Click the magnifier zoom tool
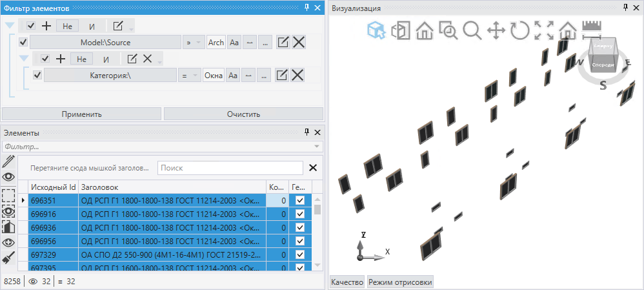 [472, 30]
